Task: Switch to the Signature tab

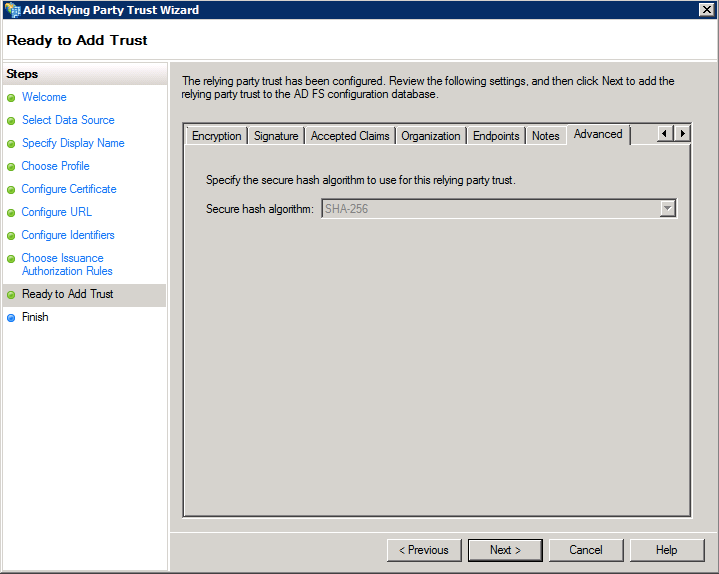Action: pyautogui.click(x=276, y=136)
